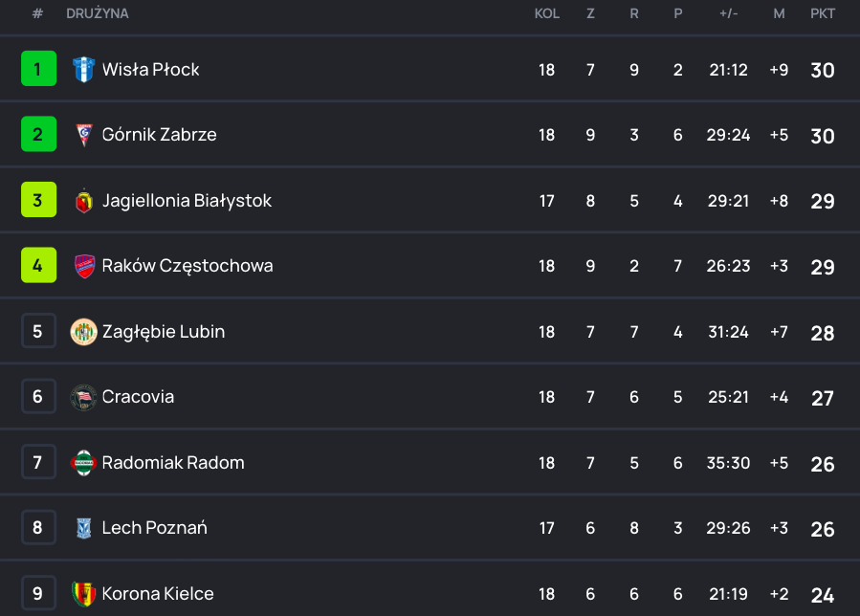Open the Górnik Zabrze team page
This screenshot has width=860, height=616.
(159, 135)
